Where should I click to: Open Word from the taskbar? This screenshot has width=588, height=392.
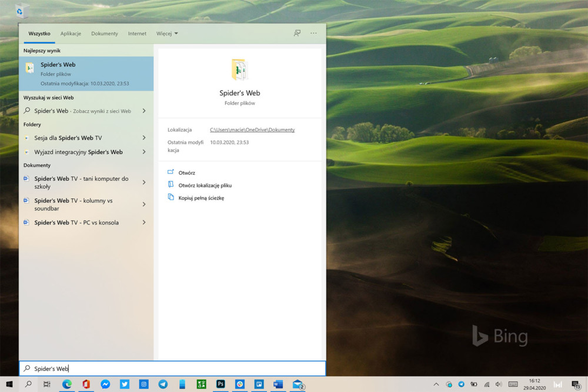pyautogui.click(x=278, y=384)
